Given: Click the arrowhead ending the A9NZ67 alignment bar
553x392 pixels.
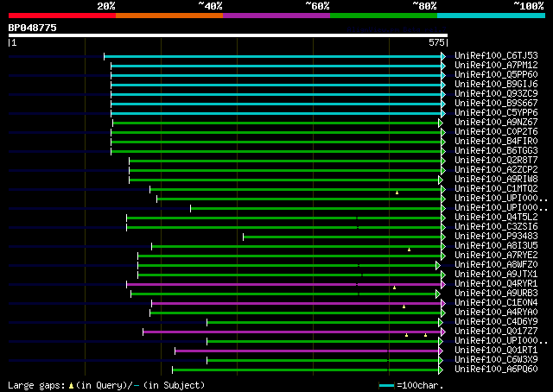Looking at the screenshot, I should coord(441,123).
